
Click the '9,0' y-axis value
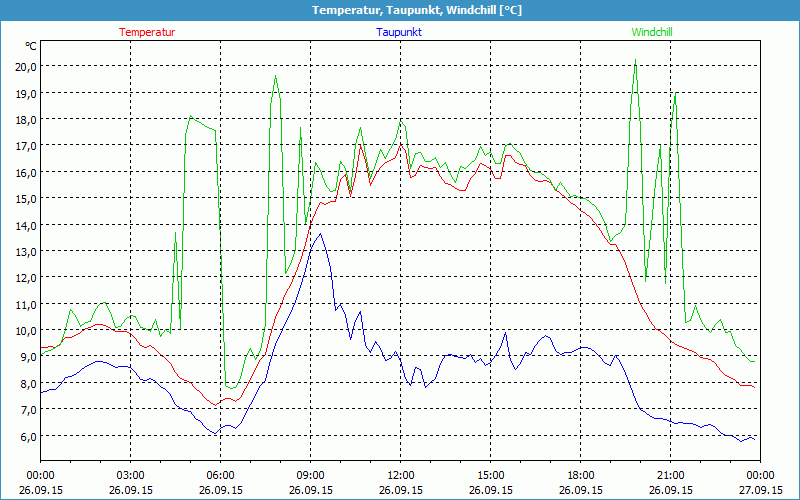28,357
